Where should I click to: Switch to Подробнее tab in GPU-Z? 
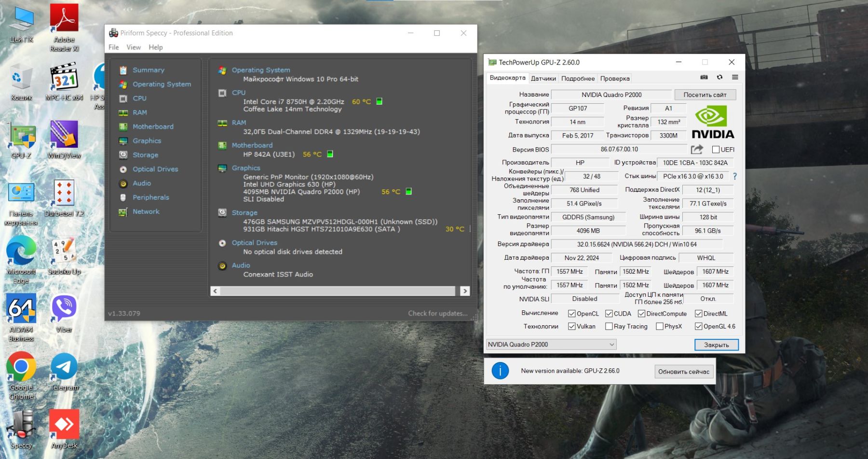pyautogui.click(x=578, y=78)
